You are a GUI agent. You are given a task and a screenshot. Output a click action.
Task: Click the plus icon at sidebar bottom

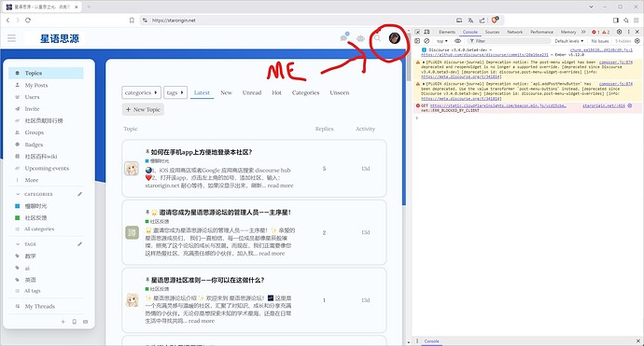coord(63,322)
